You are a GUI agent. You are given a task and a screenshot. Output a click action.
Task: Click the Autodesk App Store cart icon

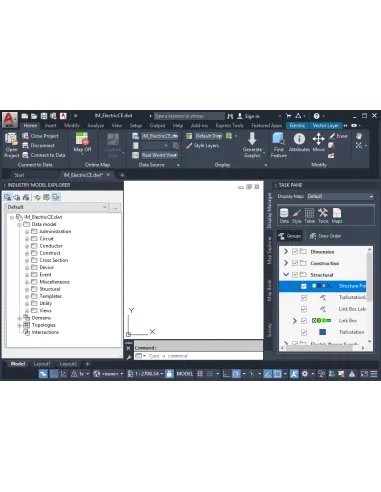click(288, 116)
